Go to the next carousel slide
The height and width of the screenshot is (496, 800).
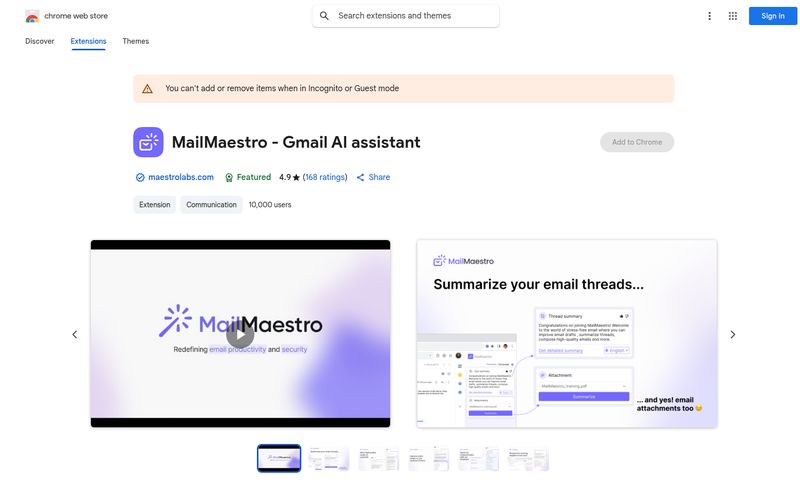point(733,335)
